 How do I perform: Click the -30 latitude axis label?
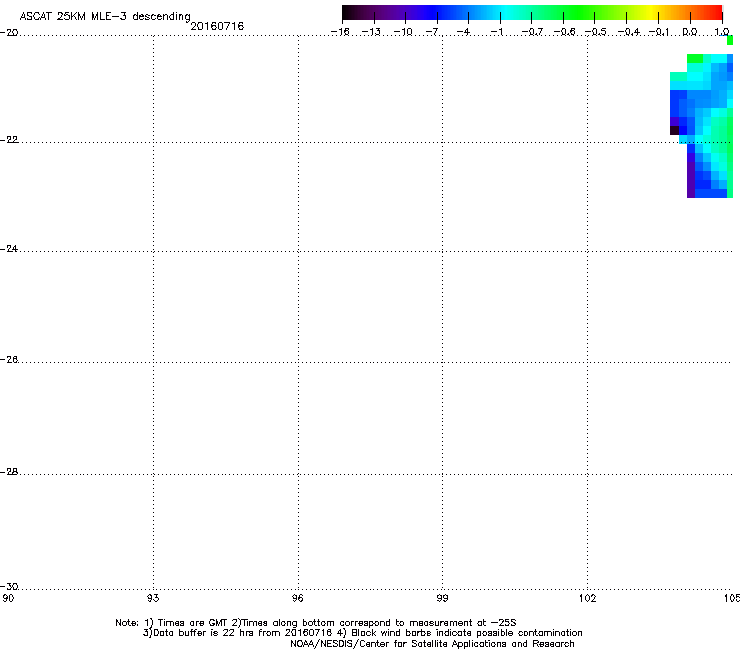(9, 586)
